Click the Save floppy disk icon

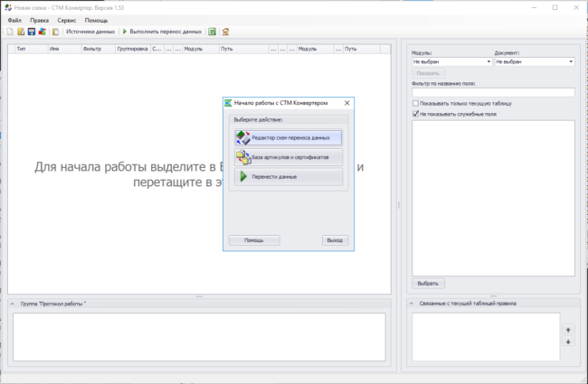click(31, 31)
